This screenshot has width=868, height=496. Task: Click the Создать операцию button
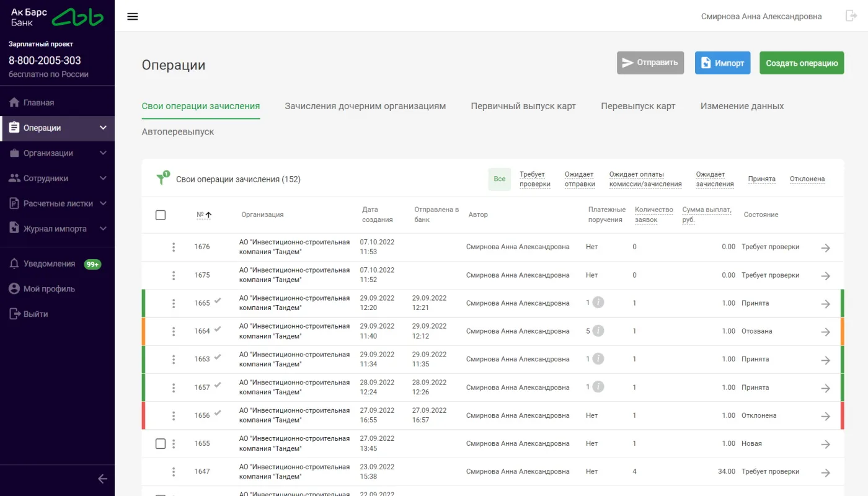(802, 63)
